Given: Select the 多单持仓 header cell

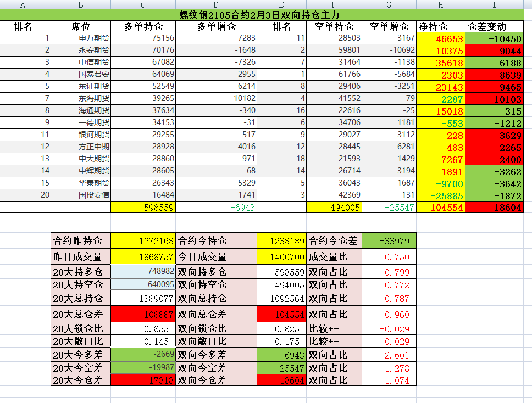Looking at the screenshot, I should (143, 26).
